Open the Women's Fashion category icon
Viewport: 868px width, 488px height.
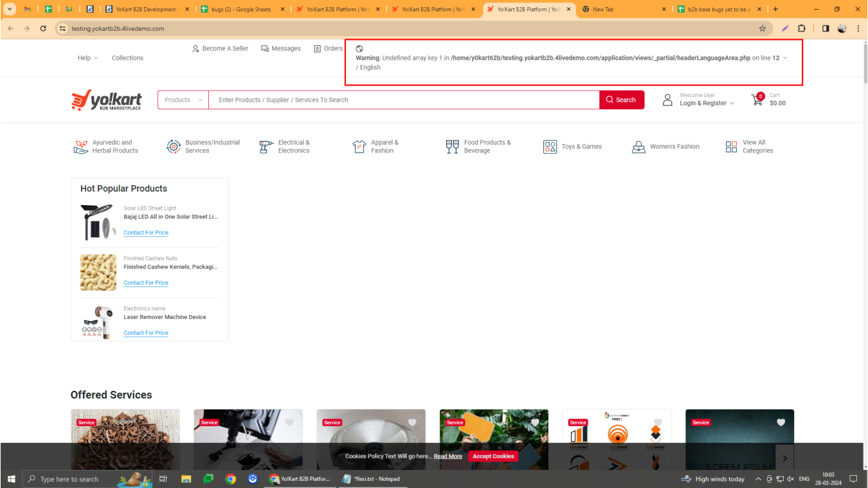[x=638, y=146]
